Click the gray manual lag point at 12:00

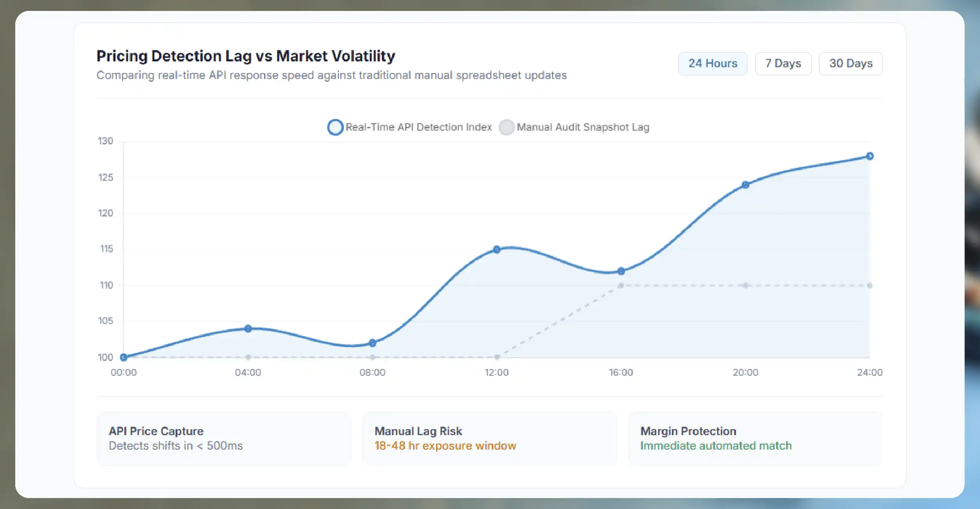(497, 357)
